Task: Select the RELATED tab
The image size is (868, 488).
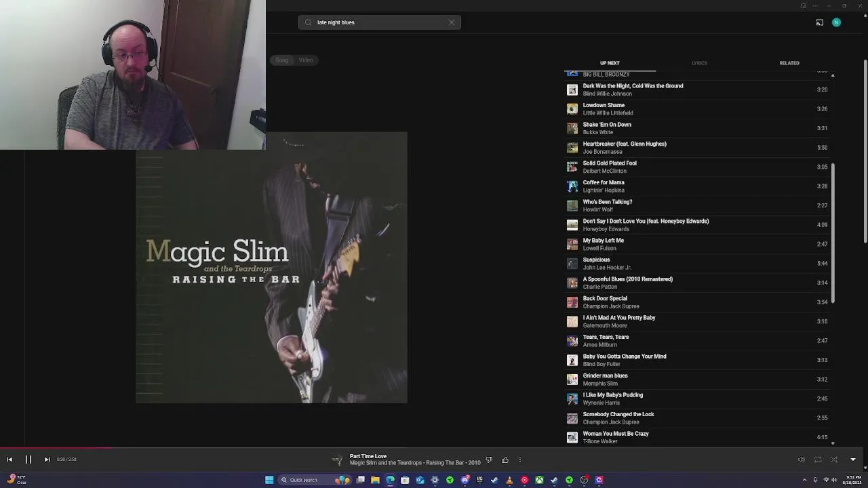Action: [x=789, y=63]
